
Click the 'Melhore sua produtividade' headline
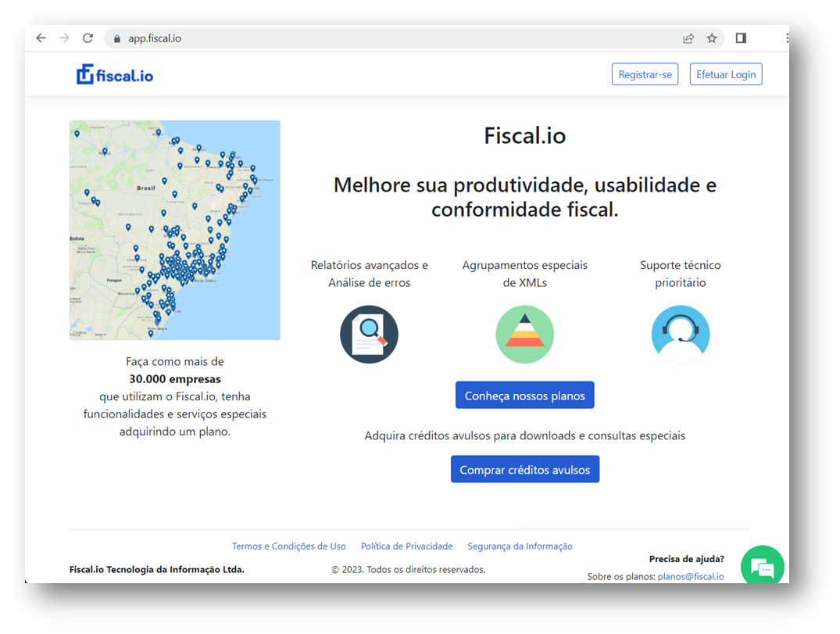pos(525,197)
